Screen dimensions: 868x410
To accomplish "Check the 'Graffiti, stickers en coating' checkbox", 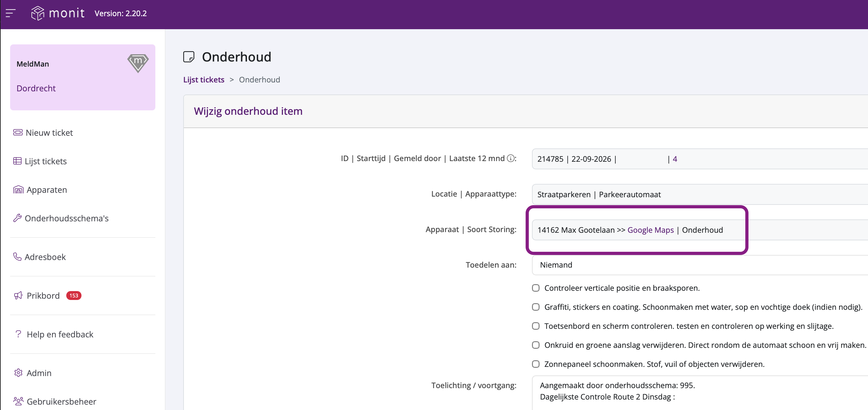I will 536,307.
